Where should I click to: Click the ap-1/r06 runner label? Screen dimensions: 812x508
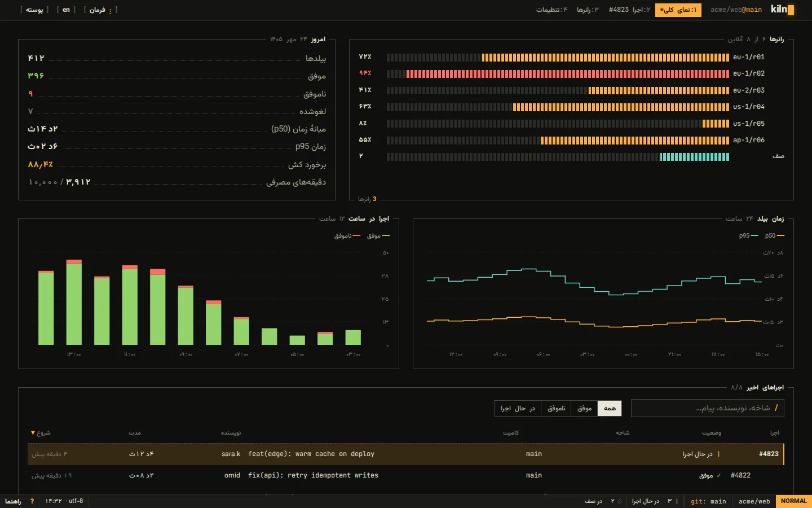coord(749,140)
